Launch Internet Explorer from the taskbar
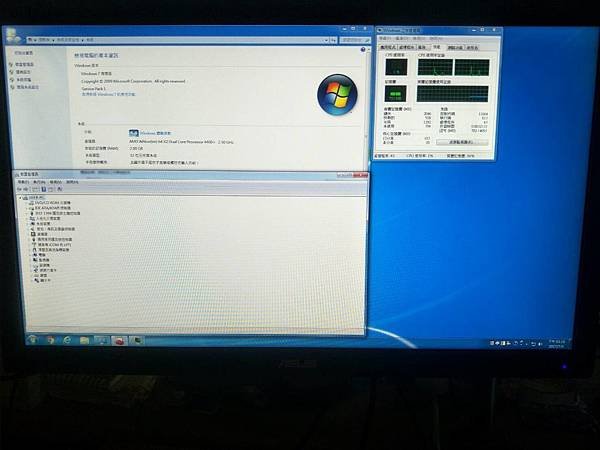600x450 pixels. (x=67, y=340)
